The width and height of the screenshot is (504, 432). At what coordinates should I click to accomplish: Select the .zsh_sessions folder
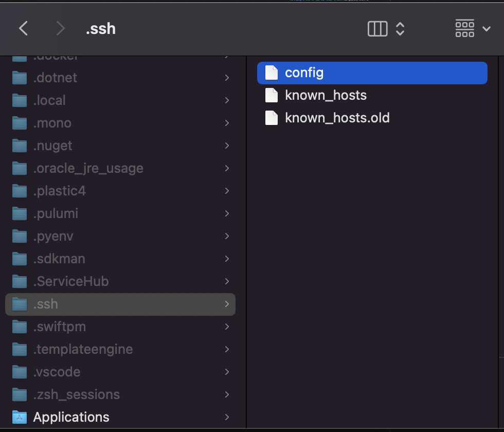120,394
